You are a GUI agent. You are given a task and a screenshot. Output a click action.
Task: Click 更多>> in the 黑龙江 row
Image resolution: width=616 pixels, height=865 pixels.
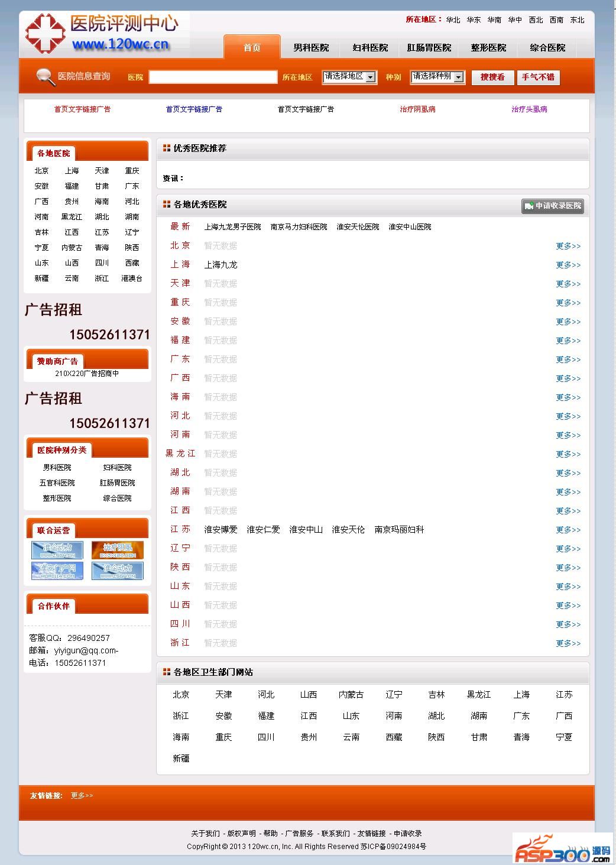pos(568,454)
